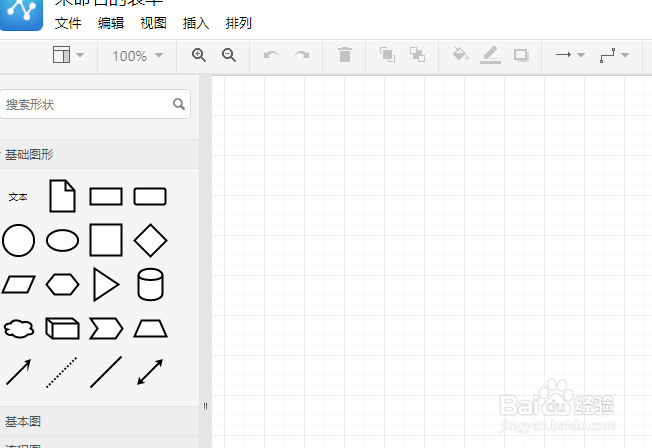Viewport: 652px width, 448px height.
Task: Click the fill color bucket icon
Action: [x=460, y=54]
